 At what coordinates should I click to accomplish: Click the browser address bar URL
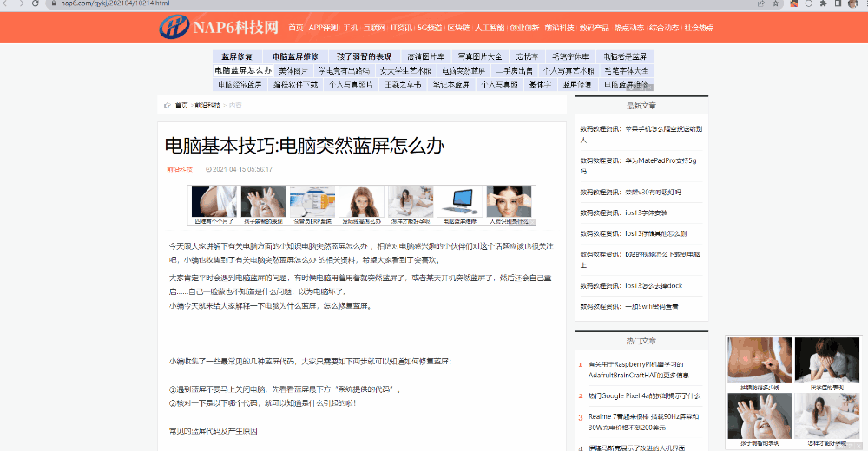(115, 3)
